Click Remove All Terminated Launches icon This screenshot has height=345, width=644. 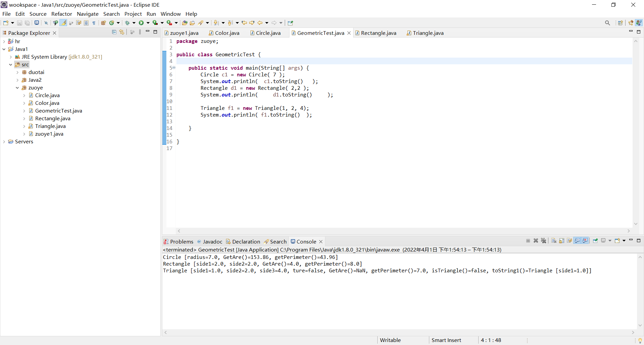pyautogui.click(x=544, y=240)
